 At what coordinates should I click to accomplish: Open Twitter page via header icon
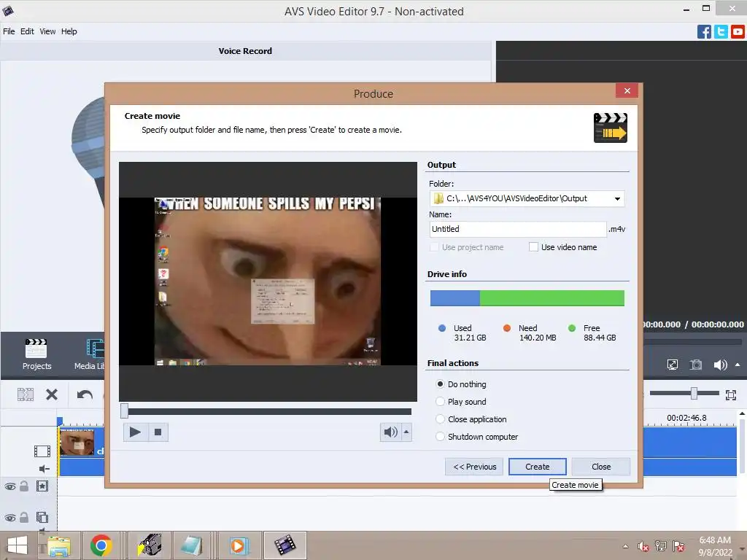[721, 32]
